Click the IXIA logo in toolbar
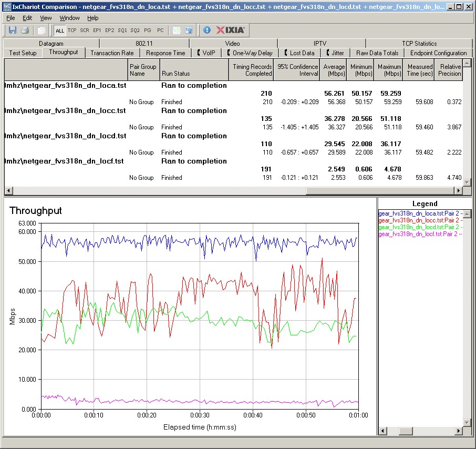The width and height of the screenshot is (476, 449). point(231,30)
